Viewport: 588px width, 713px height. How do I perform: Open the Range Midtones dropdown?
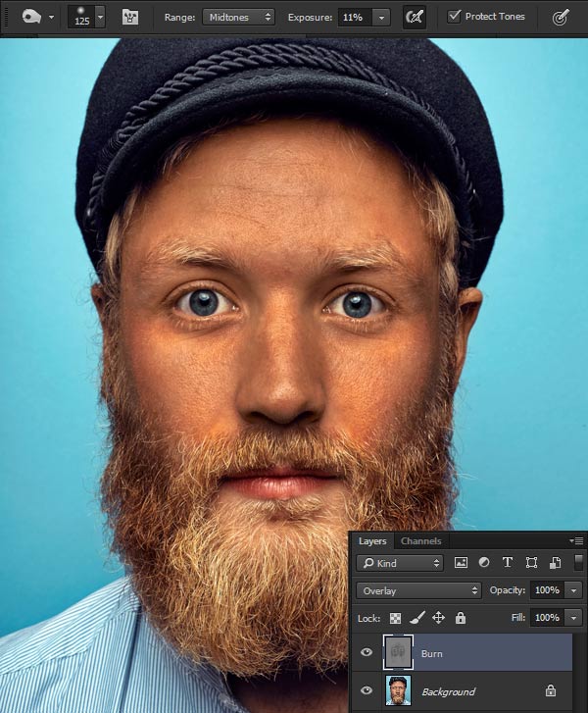click(x=238, y=18)
